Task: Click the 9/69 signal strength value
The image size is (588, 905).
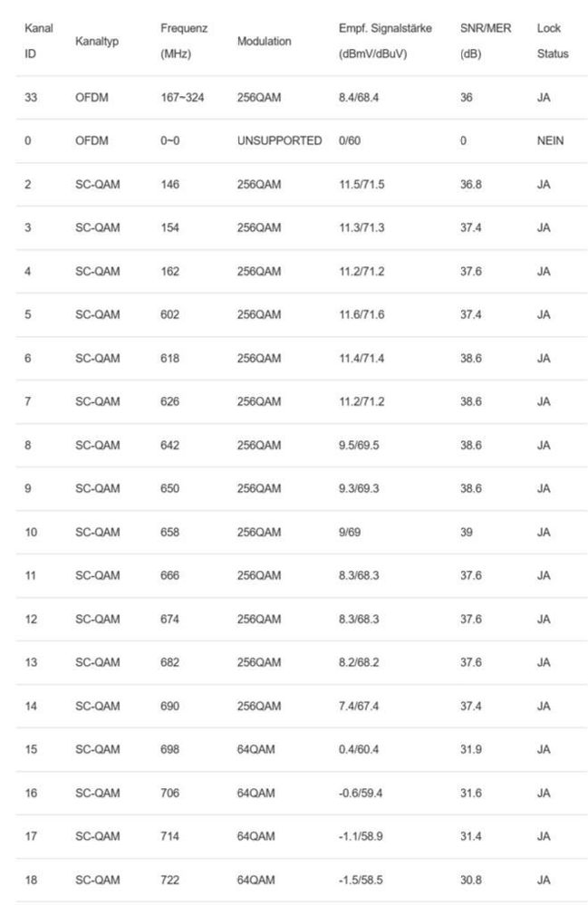Action: click(x=350, y=533)
